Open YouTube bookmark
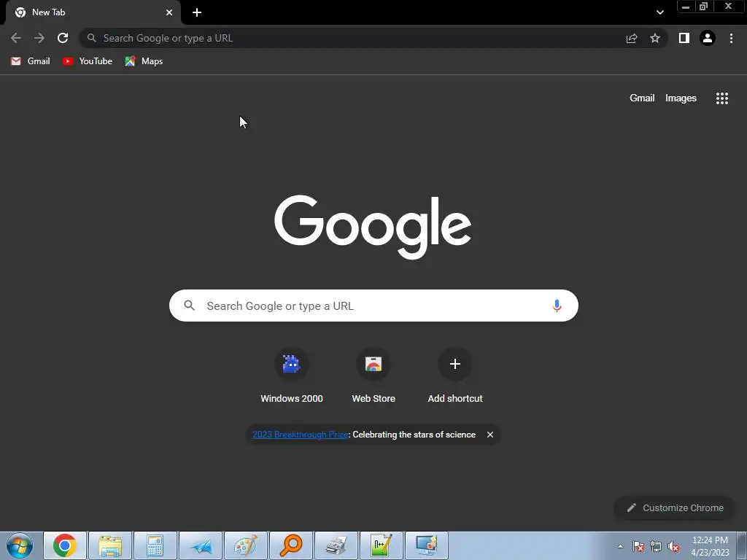 pos(88,61)
